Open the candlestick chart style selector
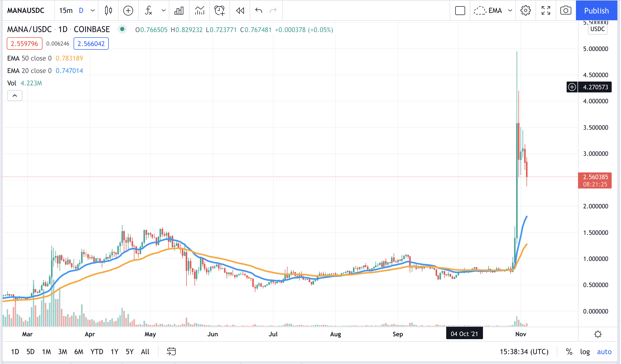This screenshot has height=364, width=621. 109,11
